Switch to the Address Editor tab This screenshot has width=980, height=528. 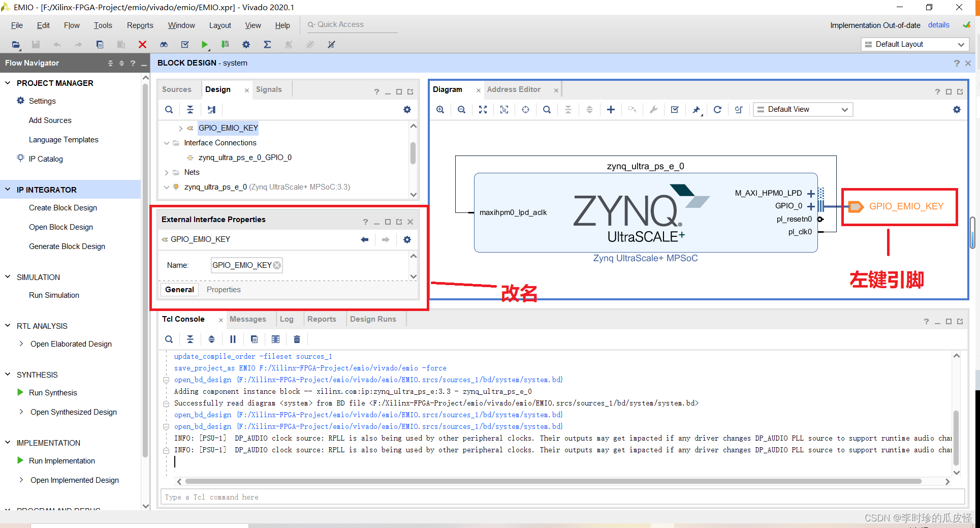pyautogui.click(x=514, y=89)
